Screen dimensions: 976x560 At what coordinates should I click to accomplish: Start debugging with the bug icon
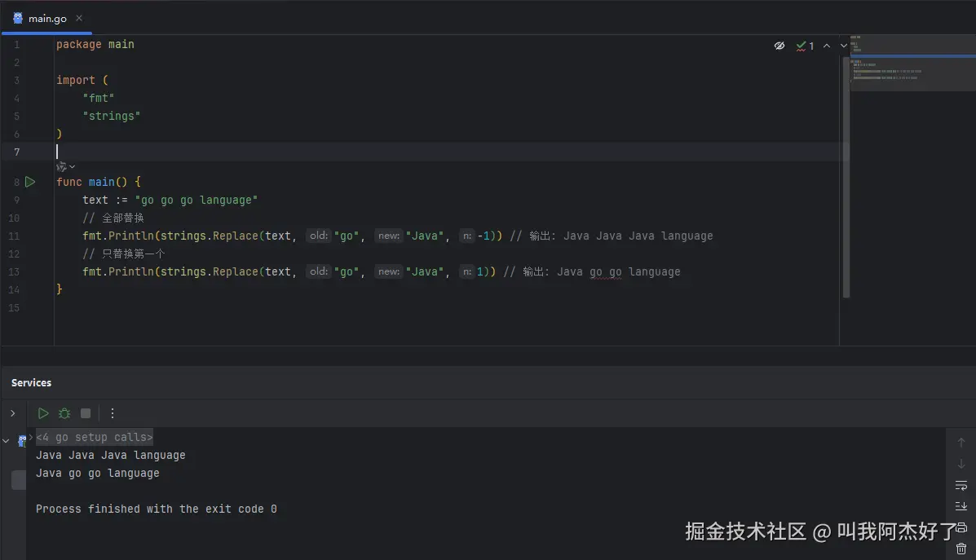(64, 413)
